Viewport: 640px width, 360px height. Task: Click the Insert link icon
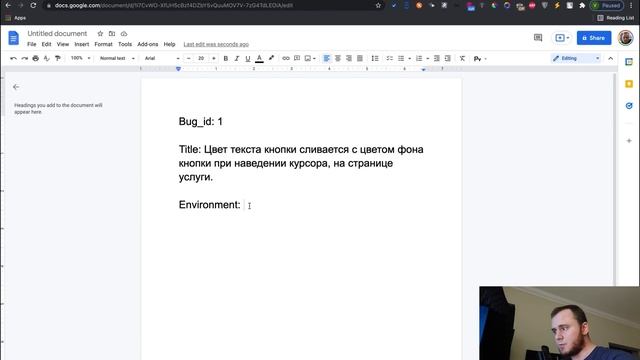[x=286, y=58]
